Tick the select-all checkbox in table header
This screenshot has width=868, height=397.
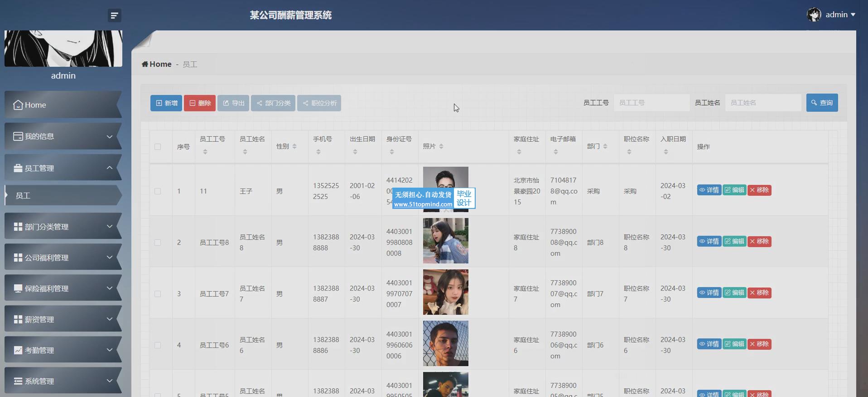pyautogui.click(x=158, y=147)
